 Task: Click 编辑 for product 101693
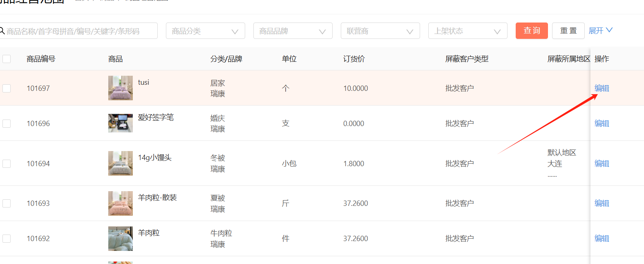point(602,203)
